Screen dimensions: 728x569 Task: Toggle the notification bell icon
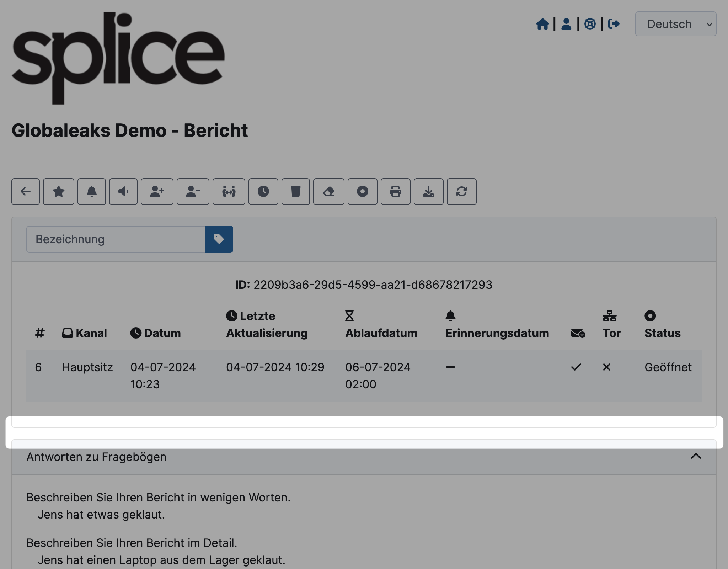pos(92,191)
